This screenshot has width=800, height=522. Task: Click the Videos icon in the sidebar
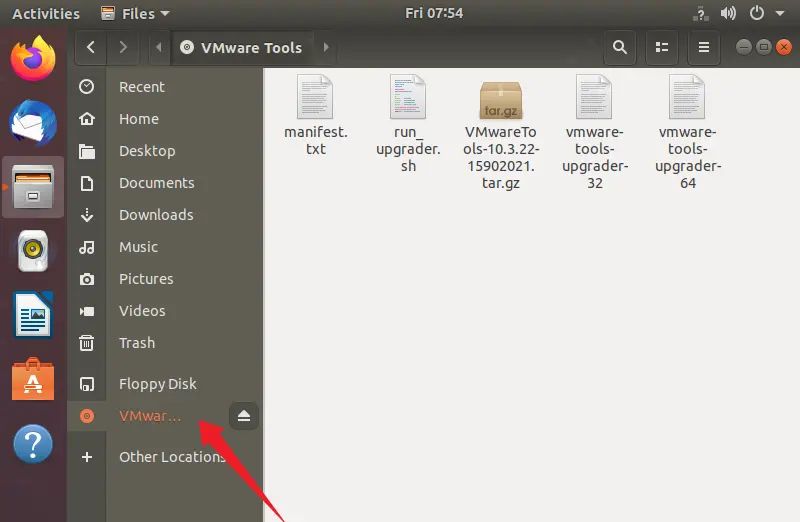[x=87, y=311]
